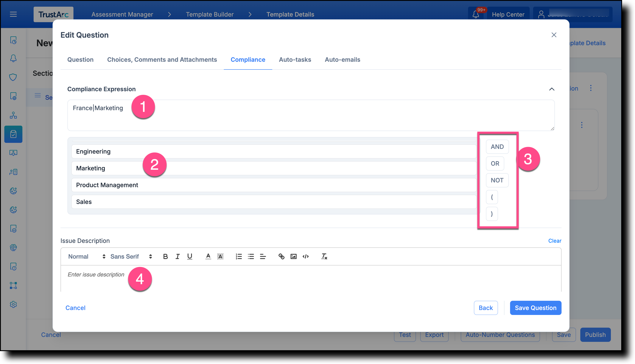The width and height of the screenshot is (635, 364).
Task: Open the text color picker
Action: pyautogui.click(x=208, y=256)
